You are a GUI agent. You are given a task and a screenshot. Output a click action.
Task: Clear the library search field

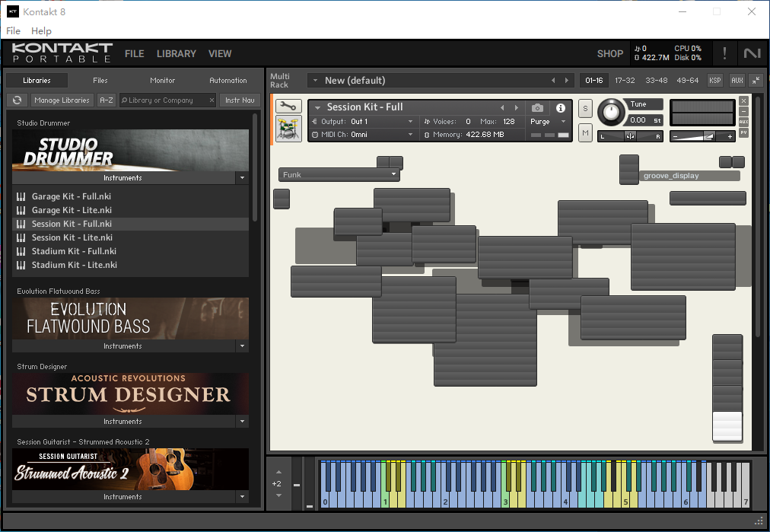pyautogui.click(x=212, y=100)
